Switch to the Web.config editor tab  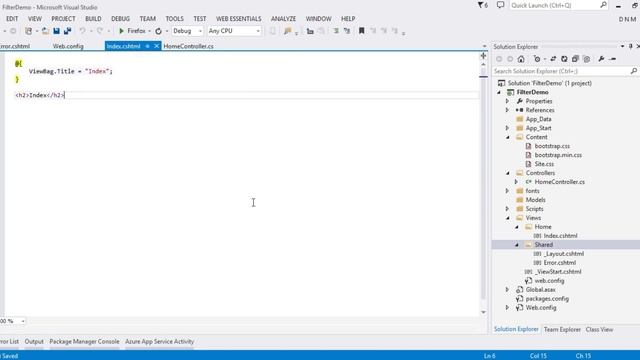[68, 46]
